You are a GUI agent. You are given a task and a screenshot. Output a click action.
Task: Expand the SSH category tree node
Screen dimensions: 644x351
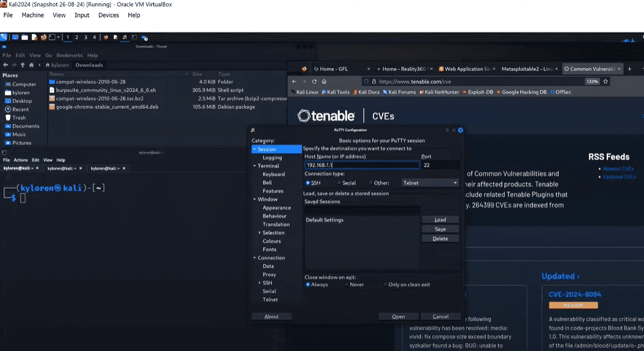pyautogui.click(x=260, y=283)
